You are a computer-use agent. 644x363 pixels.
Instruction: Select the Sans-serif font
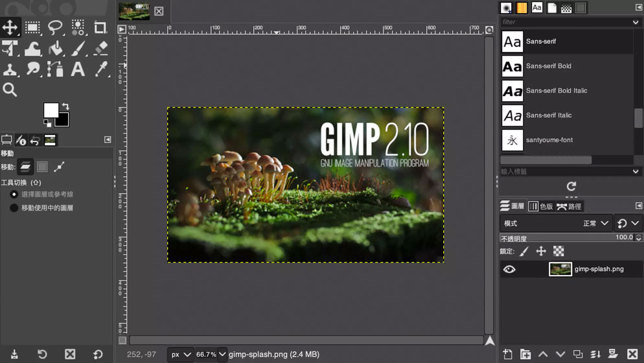pyautogui.click(x=567, y=41)
